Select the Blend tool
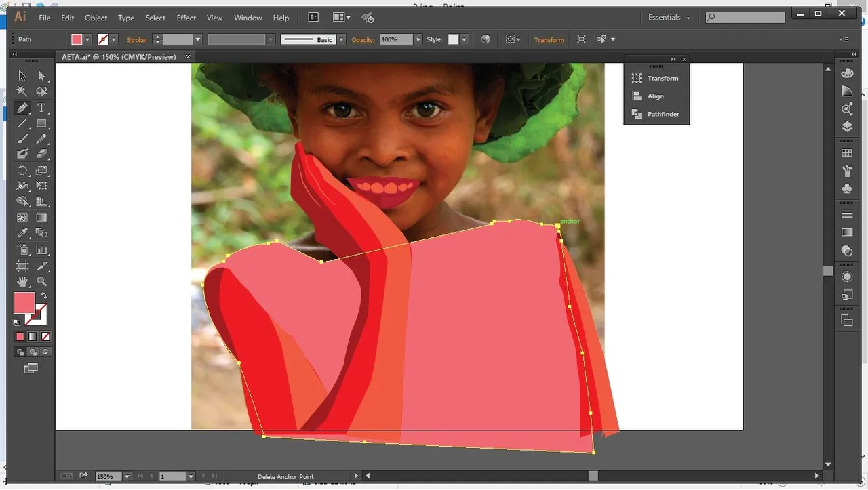 tap(41, 234)
